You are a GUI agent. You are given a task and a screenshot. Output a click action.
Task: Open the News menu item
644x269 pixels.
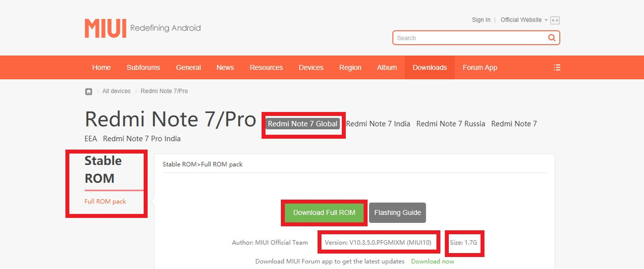pos(225,67)
